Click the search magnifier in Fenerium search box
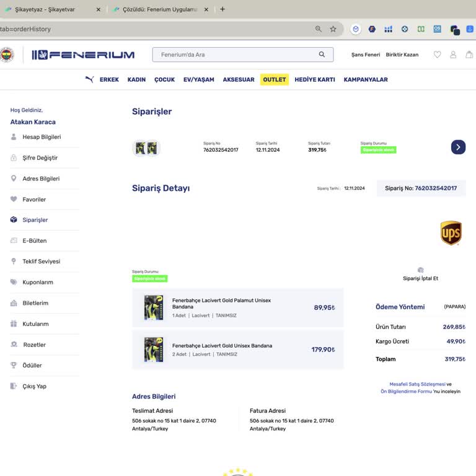The width and height of the screenshot is (476, 476). tap(322, 55)
